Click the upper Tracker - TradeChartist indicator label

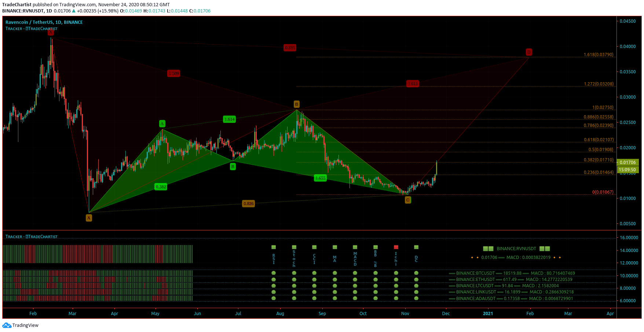[32, 29]
